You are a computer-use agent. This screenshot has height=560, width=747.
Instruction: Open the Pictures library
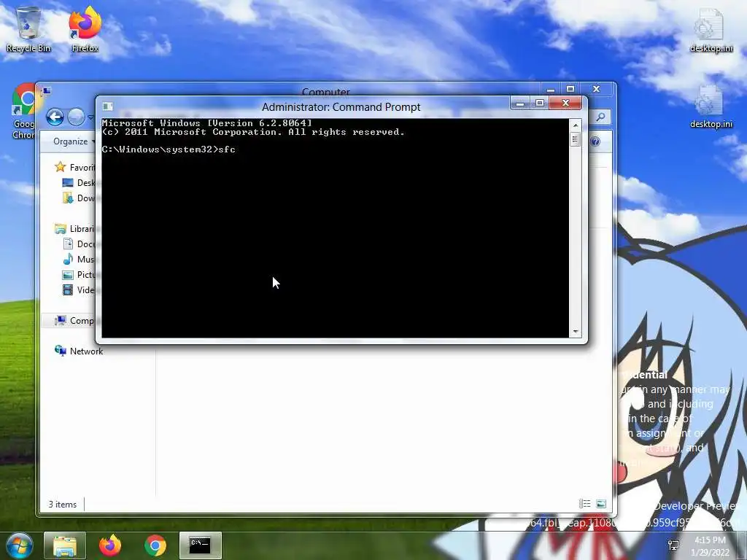click(x=80, y=275)
